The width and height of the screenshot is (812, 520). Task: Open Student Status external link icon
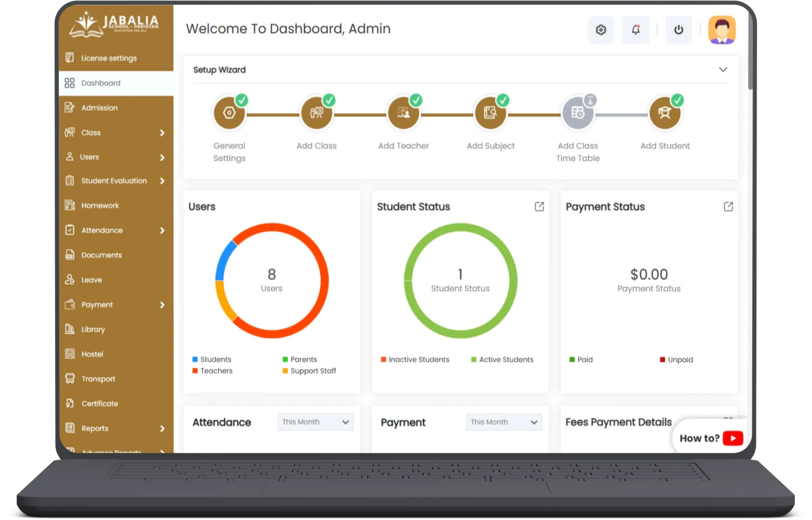pyautogui.click(x=539, y=206)
